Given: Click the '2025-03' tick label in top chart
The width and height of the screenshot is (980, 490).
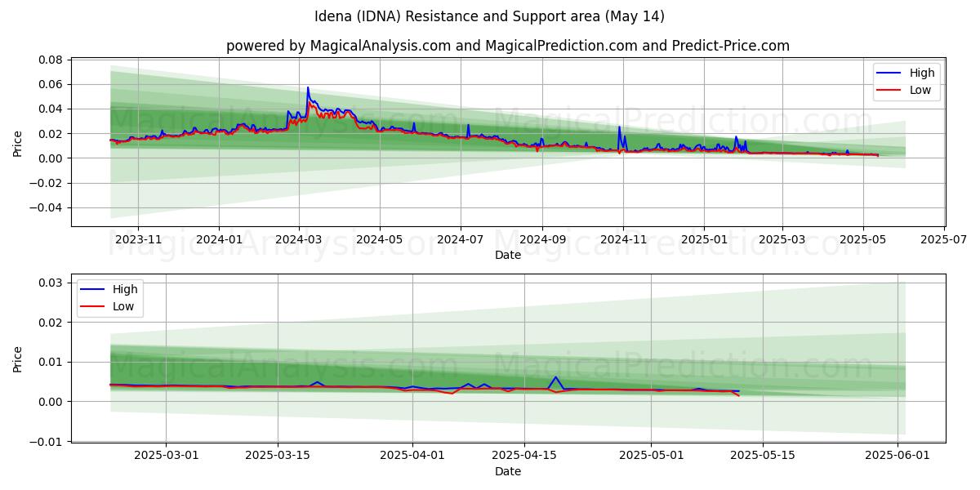Looking at the screenshot, I should coord(782,239).
